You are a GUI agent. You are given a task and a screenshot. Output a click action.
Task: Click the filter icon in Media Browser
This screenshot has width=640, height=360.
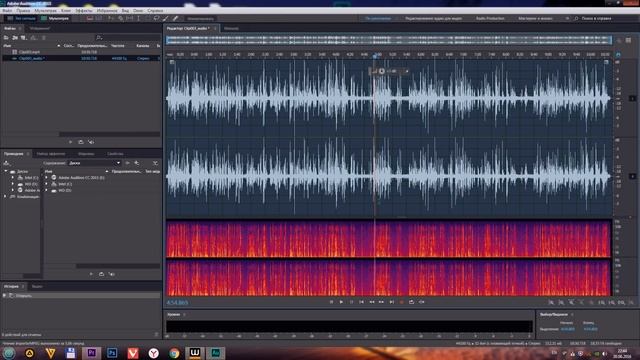(155, 163)
